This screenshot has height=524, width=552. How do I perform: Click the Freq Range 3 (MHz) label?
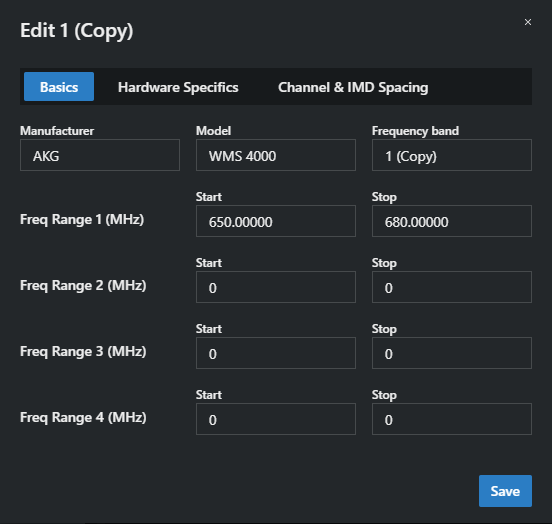(x=83, y=351)
